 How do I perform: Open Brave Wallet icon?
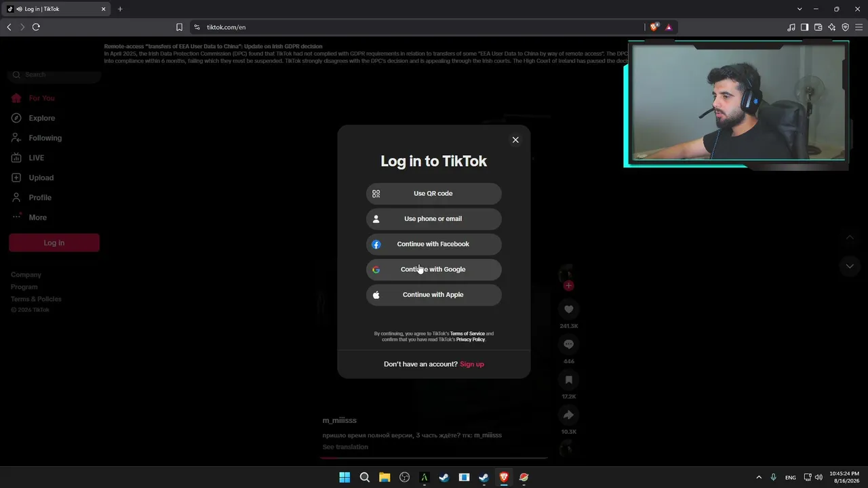(818, 27)
